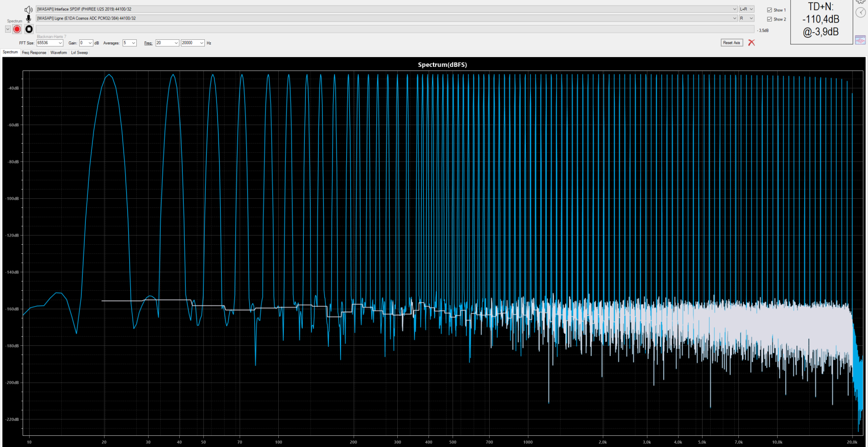Open the L+R output channel dropdown

coord(746,9)
